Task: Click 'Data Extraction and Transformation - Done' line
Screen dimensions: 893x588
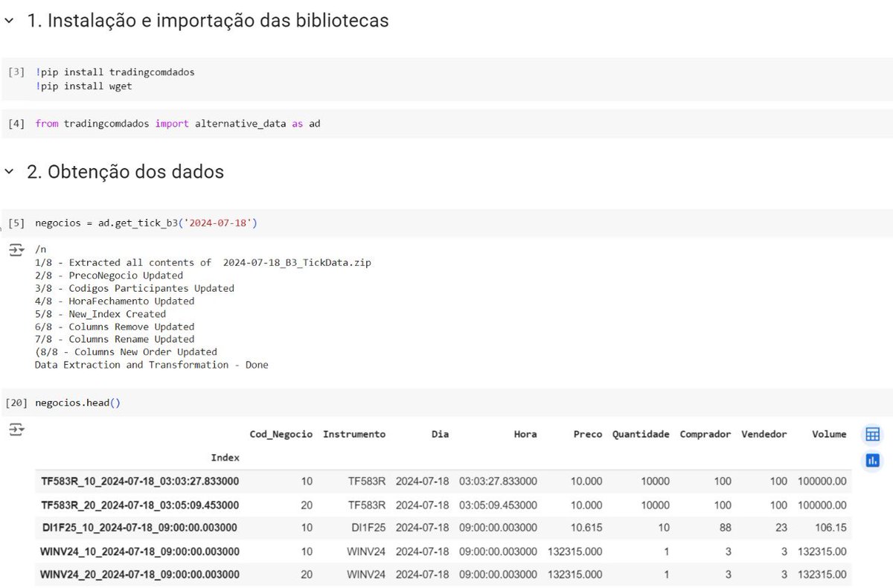Action: point(152,365)
